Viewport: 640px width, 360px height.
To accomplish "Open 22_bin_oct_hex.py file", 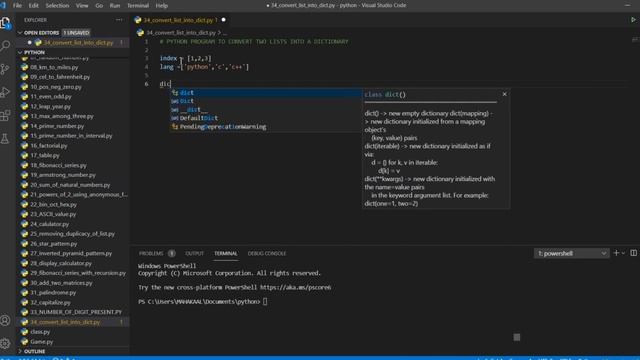I will pyautogui.click(x=53, y=204).
